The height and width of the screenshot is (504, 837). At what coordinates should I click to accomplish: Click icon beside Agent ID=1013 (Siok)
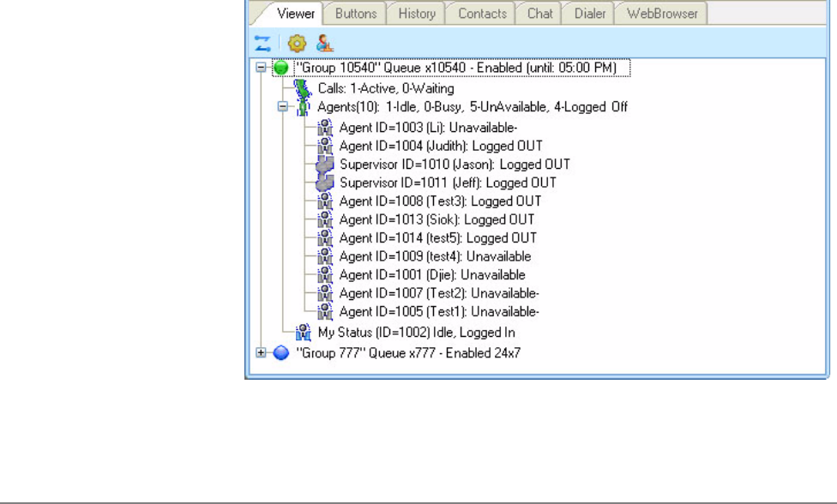324,219
